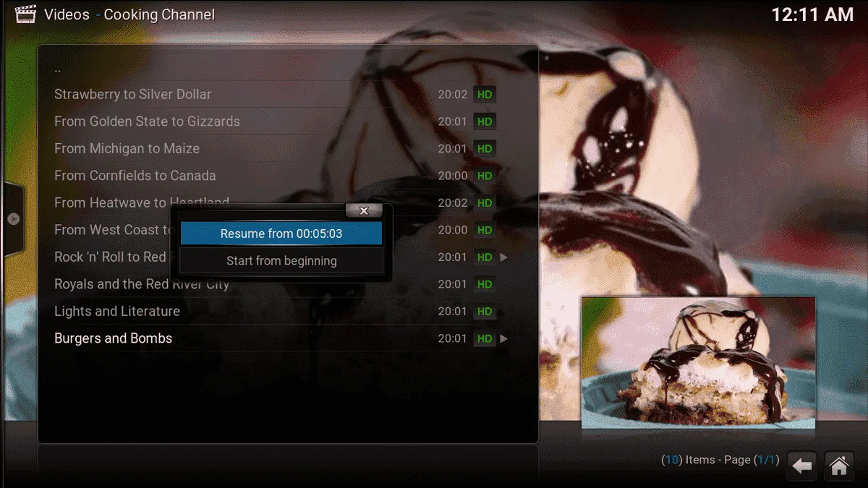
Task: Click HD badge on From Michigan to Maize
Action: point(485,149)
